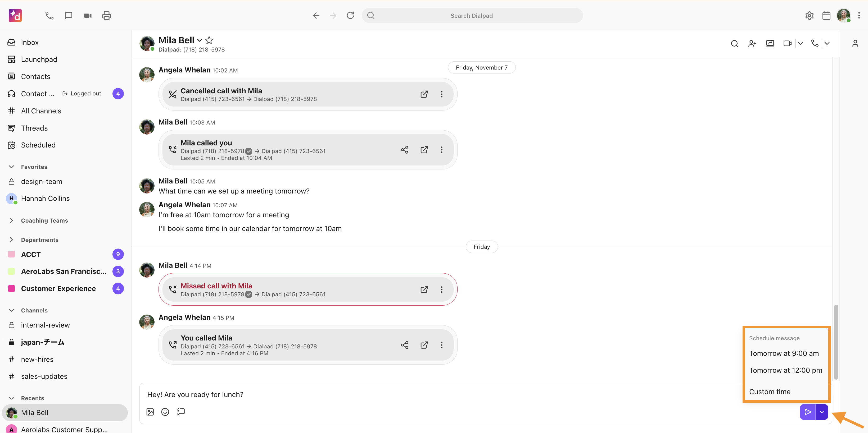Open Missed call with Mila details
This screenshot has height=433, width=868.
point(424,289)
